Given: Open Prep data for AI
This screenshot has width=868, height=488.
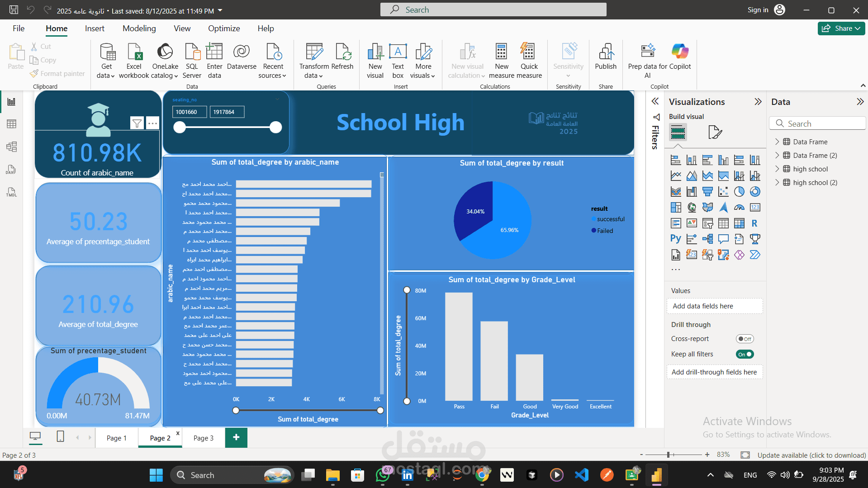Looking at the screenshot, I should click(x=648, y=61).
